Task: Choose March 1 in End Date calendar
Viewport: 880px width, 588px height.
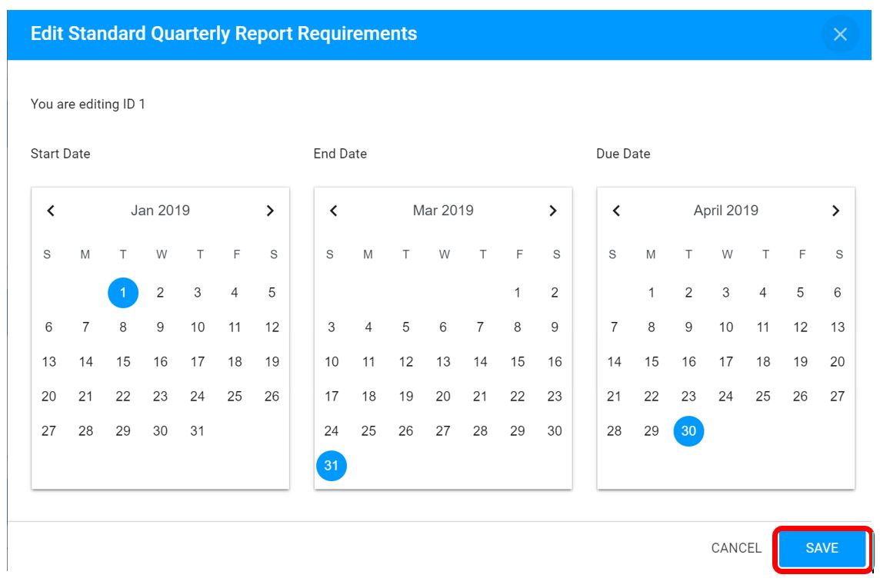Action: (518, 293)
